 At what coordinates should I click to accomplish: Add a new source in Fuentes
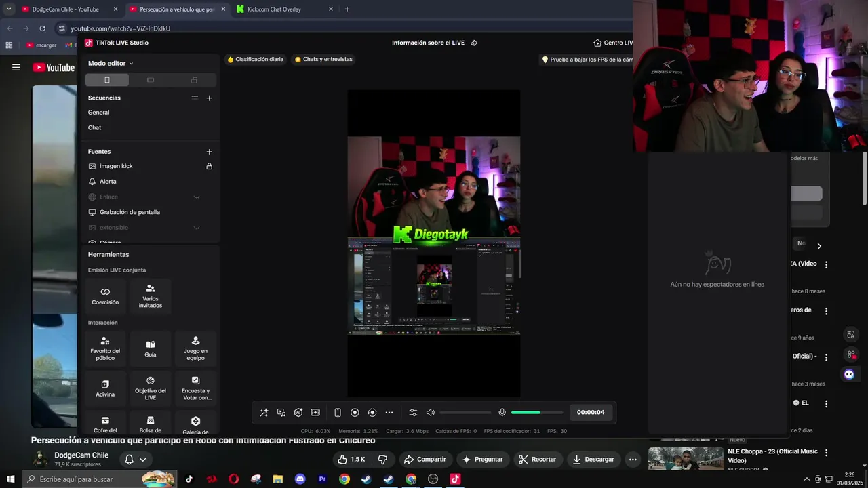[209, 152]
